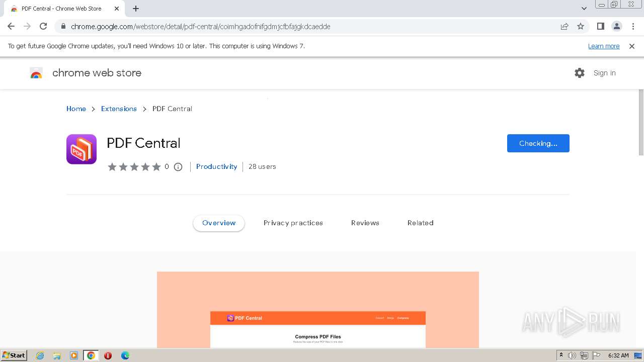Image resolution: width=644 pixels, height=362 pixels.
Task: Click the Action Center flag icon
Action: pos(596,355)
